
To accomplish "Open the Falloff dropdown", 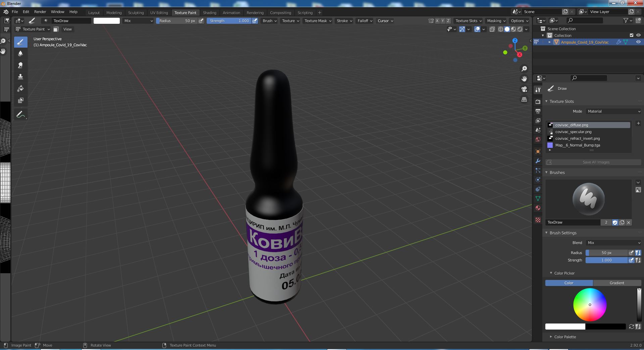I will (365, 21).
